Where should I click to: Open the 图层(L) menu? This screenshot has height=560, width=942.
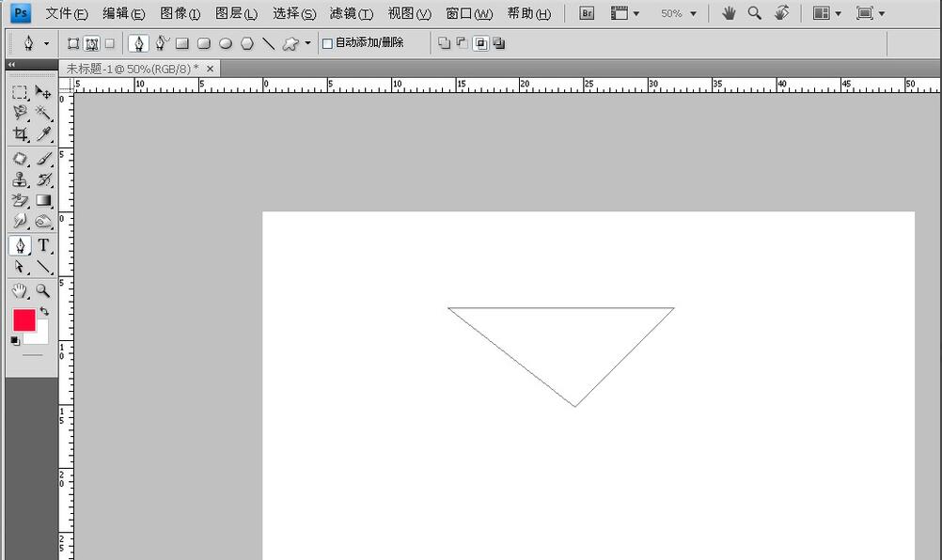pos(236,13)
